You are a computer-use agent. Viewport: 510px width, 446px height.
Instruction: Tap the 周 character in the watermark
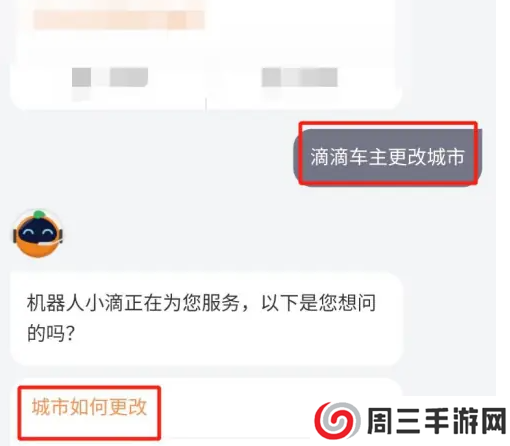pos(380,421)
